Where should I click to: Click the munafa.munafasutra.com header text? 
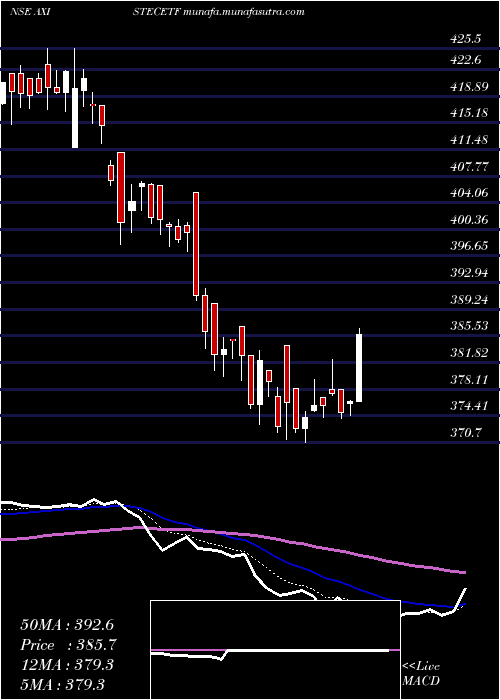[243, 11]
